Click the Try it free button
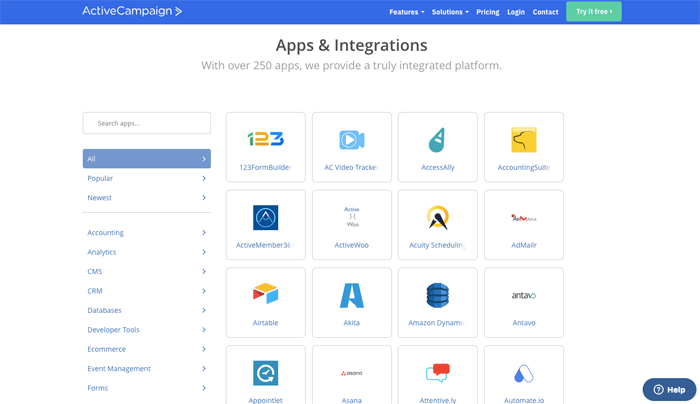The height and width of the screenshot is (404, 700). click(x=593, y=12)
